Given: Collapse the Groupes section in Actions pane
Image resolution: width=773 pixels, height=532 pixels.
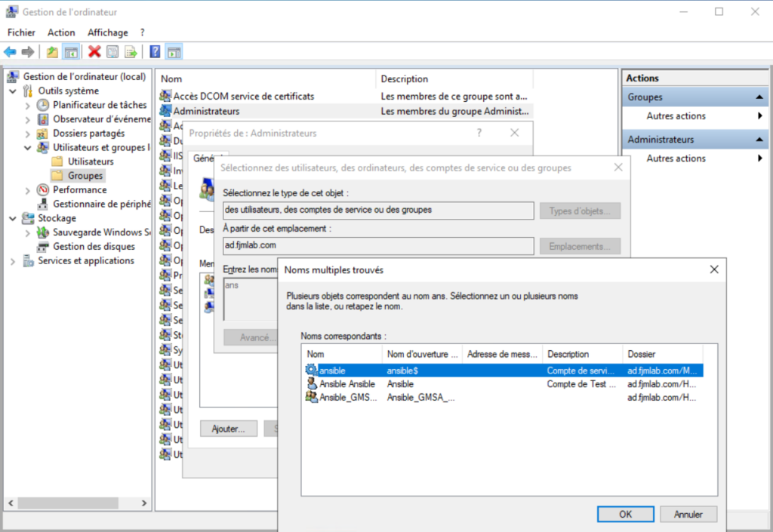Looking at the screenshot, I should [759, 97].
